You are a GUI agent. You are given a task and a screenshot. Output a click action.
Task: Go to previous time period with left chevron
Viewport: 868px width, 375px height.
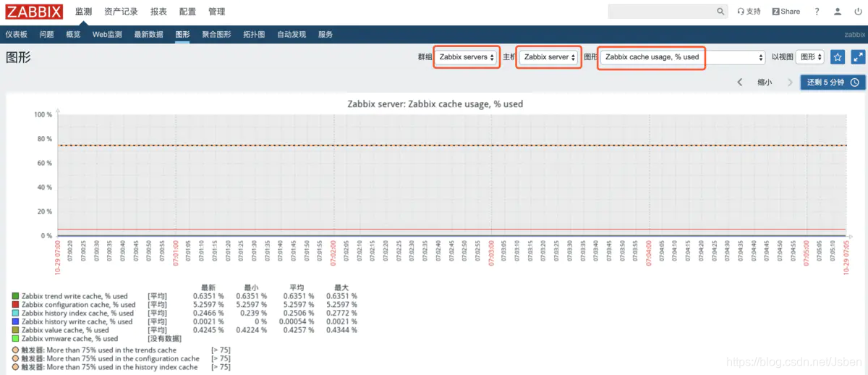coord(739,83)
